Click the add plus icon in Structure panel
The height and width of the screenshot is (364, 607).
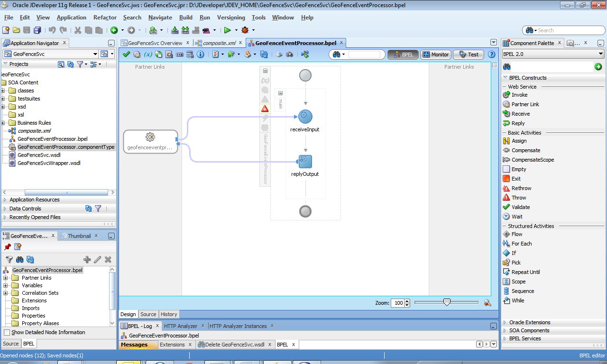coord(87,259)
